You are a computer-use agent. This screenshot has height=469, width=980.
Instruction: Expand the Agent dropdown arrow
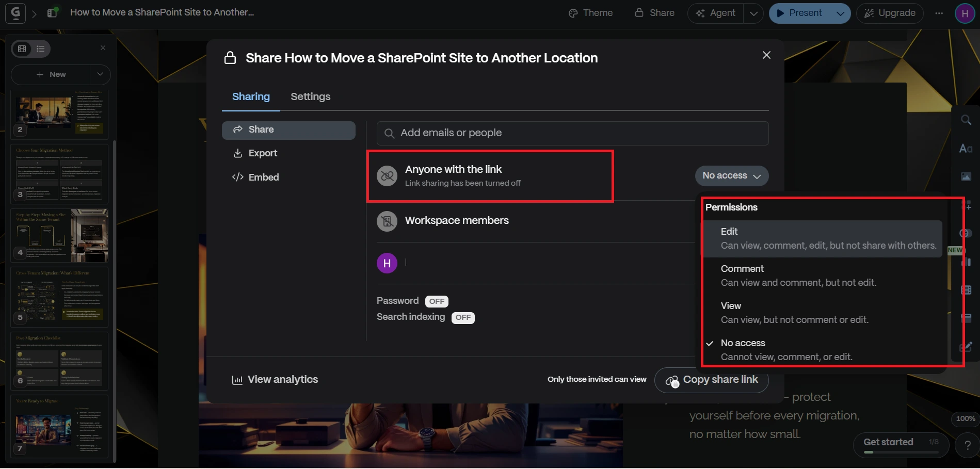(x=753, y=13)
